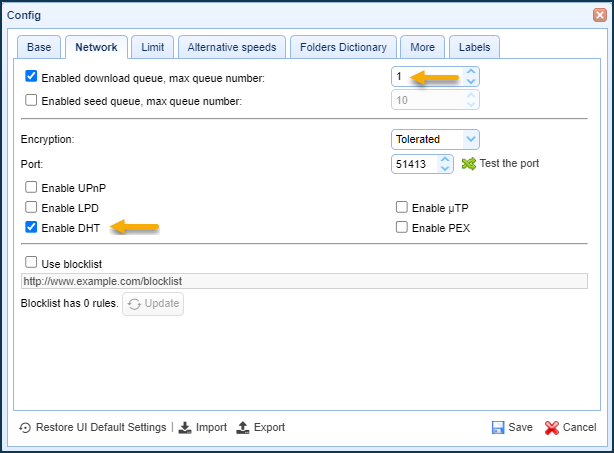This screenshot has height=453, width=614.
Task: Enable PEX checkbox
Action: [x=402, y=227]
